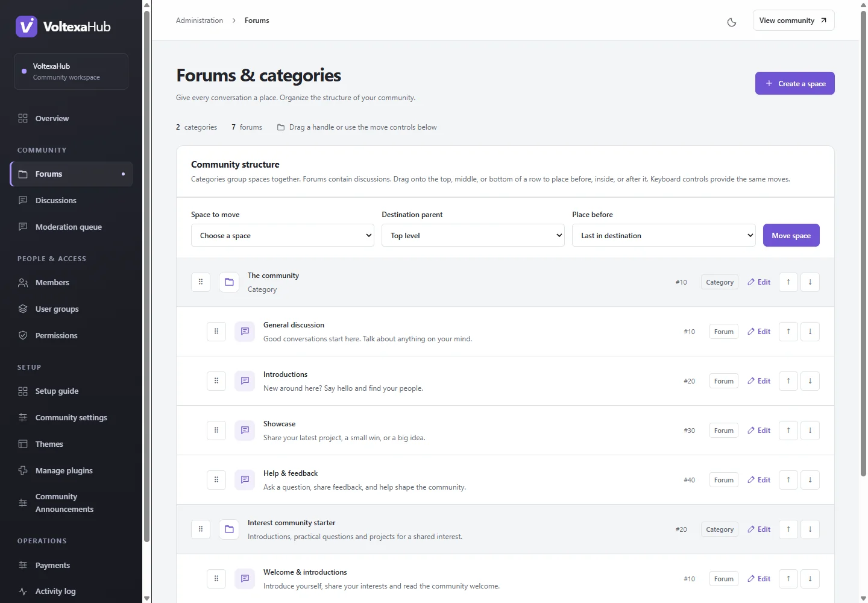Open the Place before dropdown

(664, 235)
